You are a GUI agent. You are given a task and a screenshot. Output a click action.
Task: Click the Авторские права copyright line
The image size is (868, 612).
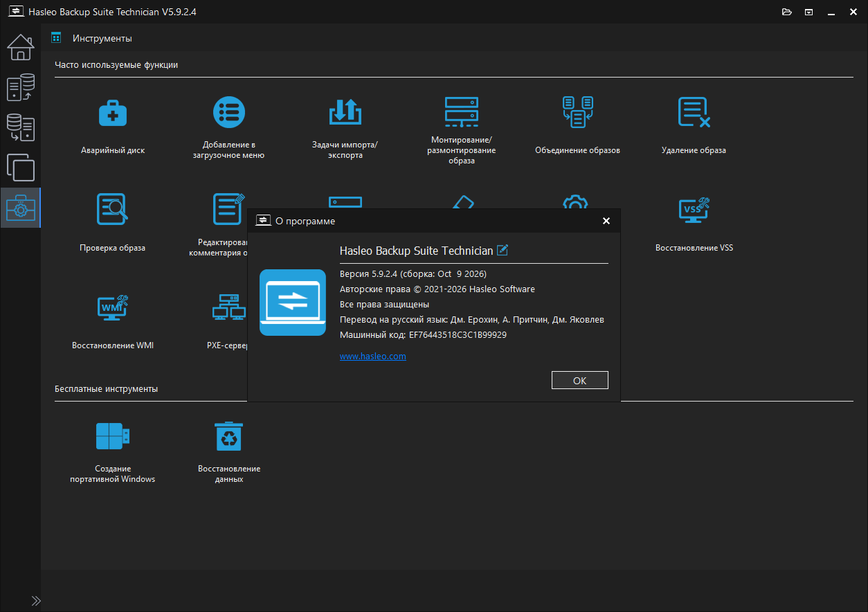(437, 289)
